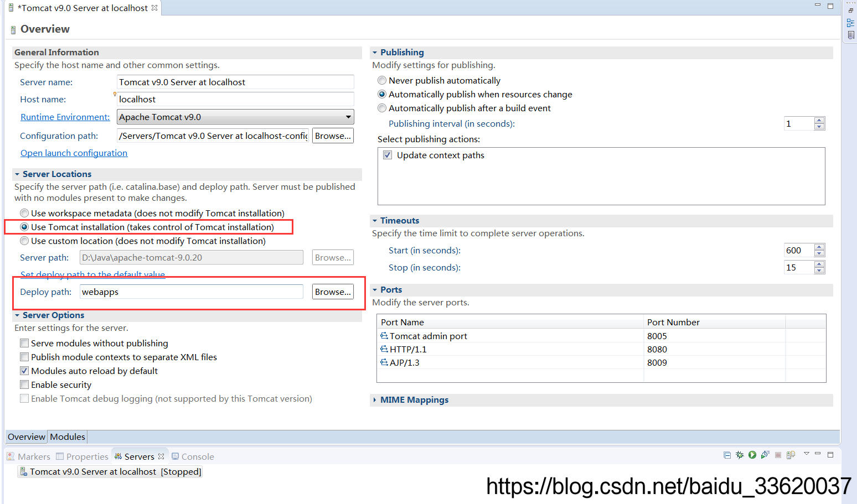The width and height of the screenshot is (857, 504).
Task: Close the Tomcat v9.0 Server editor tab
Action: (x=154, y=8)
